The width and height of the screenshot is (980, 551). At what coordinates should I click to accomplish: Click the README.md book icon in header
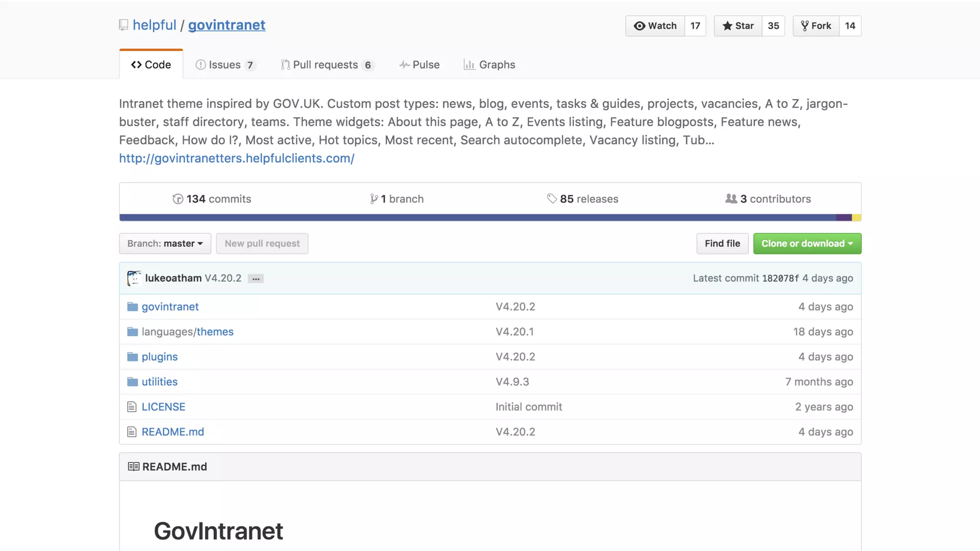click(134, 466)
